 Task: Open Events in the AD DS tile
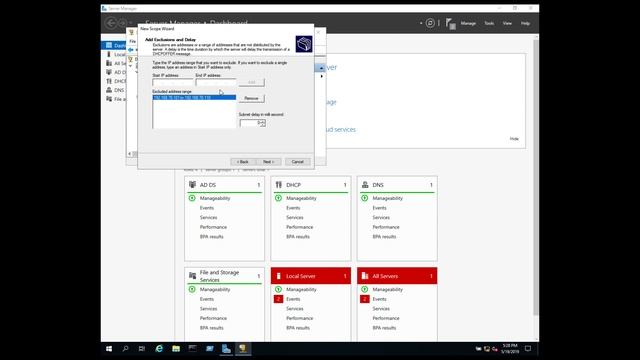point(207,208)
